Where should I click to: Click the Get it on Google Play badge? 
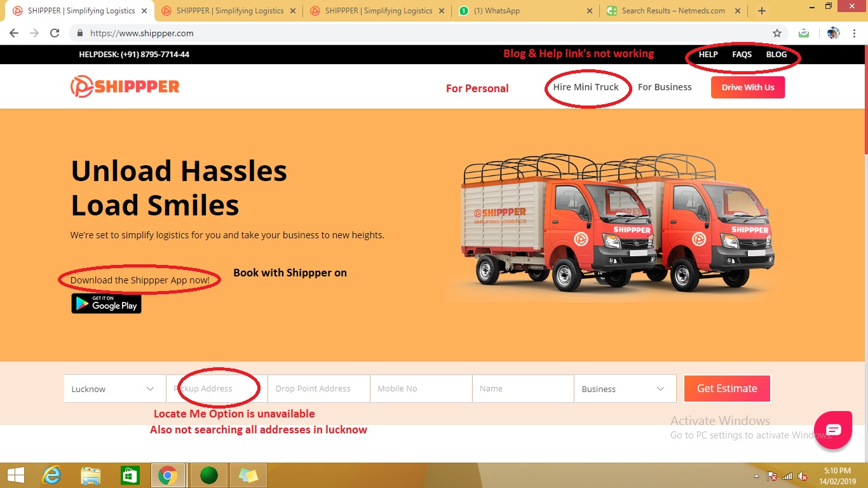point(106,304)
